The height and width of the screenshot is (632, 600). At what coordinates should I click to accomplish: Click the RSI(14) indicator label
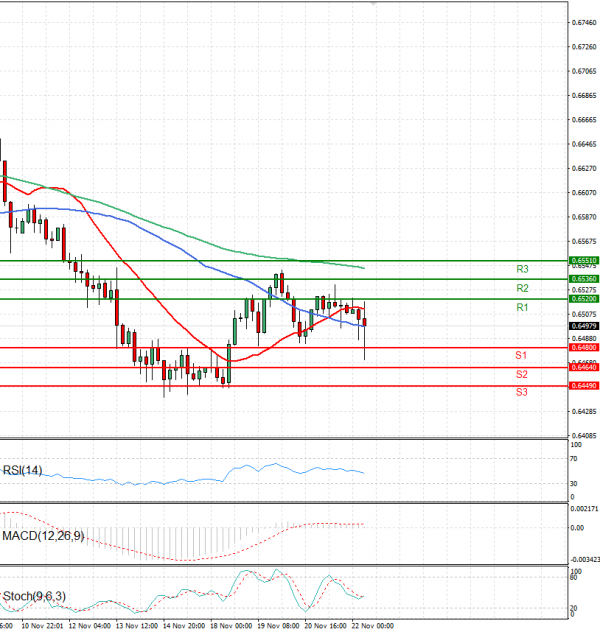[x=22, y=470]
